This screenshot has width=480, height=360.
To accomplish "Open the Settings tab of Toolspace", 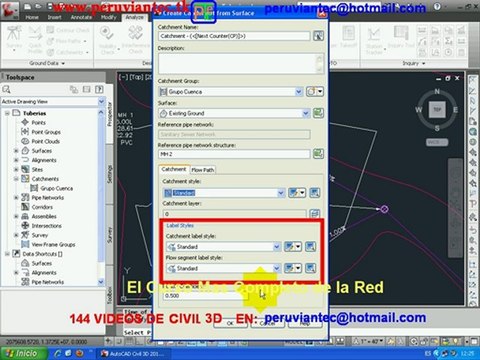I will (x=109, y=174).
